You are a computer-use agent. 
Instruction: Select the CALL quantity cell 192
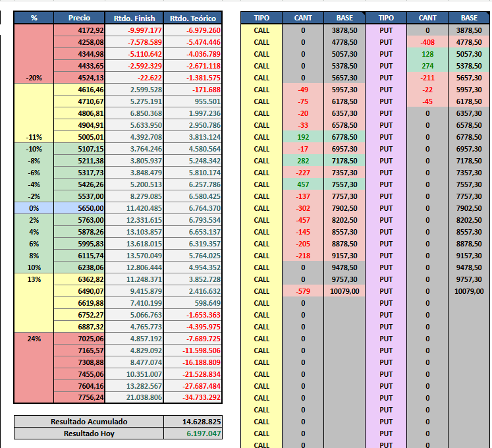coord(303,137)
